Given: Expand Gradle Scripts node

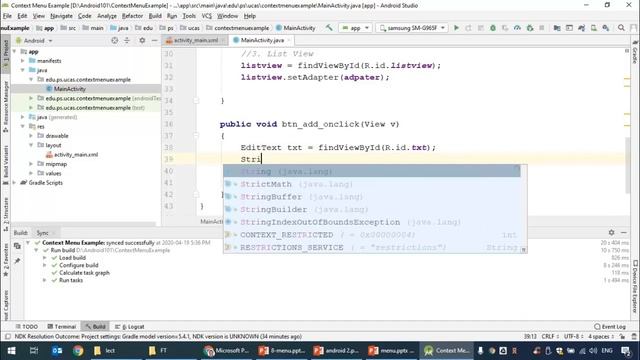Looking at the screenshot, I should click(x=15, y=183).
